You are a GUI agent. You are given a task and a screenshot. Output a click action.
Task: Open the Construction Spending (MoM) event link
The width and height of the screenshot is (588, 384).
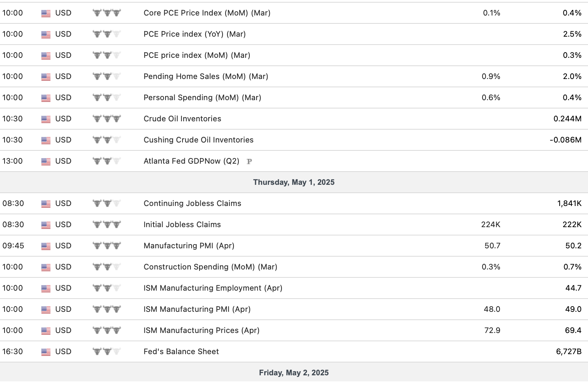[x=210, y=267]
